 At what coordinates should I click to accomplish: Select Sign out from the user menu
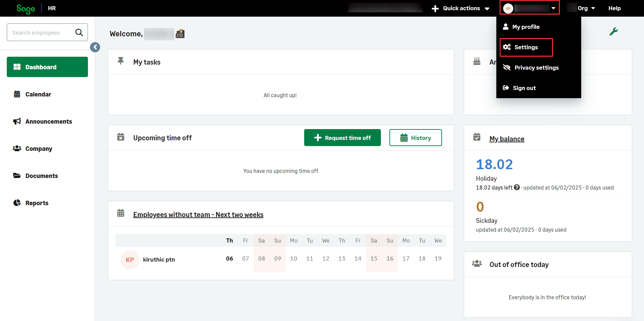[x=524, y=88]
